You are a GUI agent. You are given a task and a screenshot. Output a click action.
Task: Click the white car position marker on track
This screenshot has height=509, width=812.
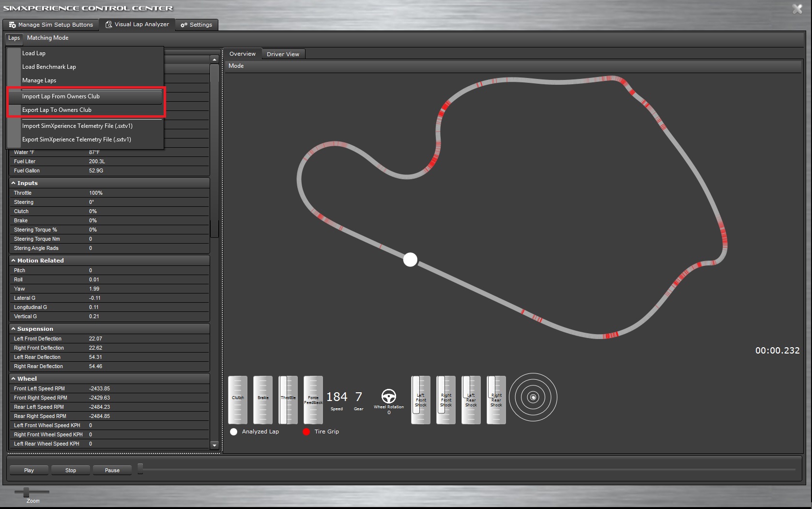pyautogui.click(x=410, y=260)
